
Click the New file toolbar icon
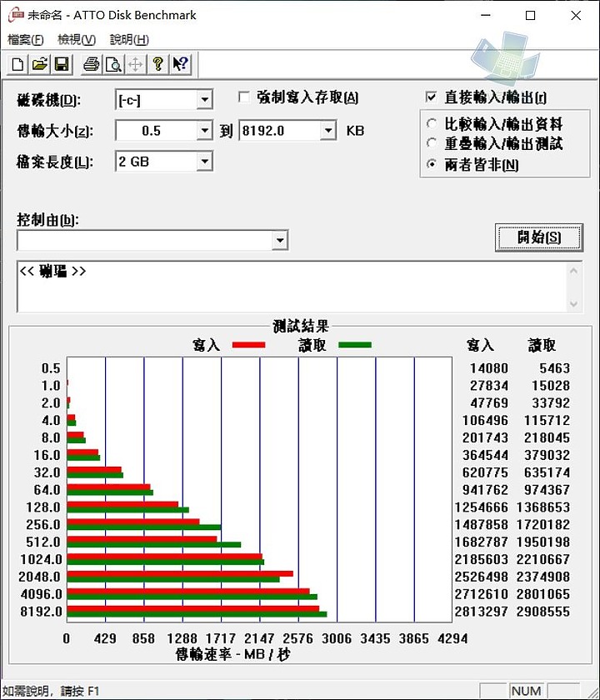click(x=17, y=64)
